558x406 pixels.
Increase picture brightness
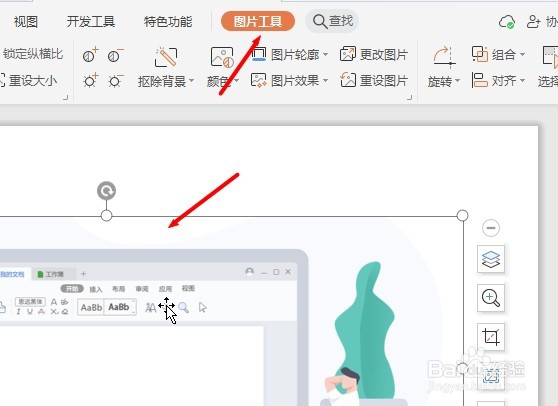click(90, 81)
